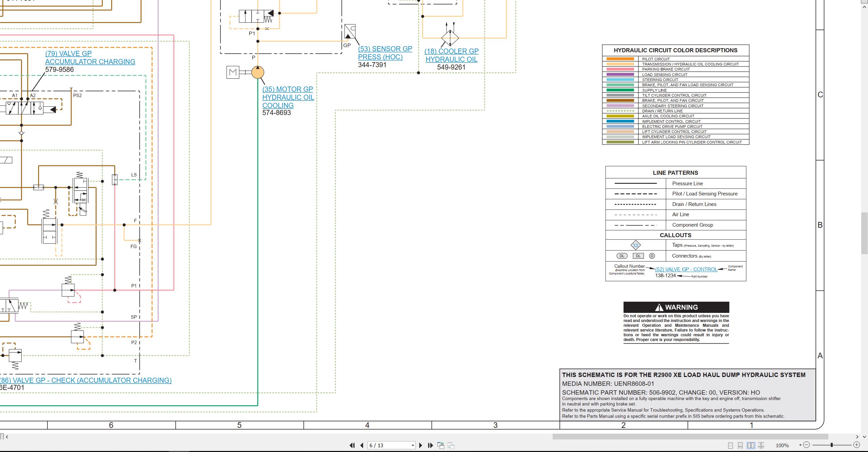Select two-page facing view layout
This screenshot has height=452, width=868.
pos(751,445)
